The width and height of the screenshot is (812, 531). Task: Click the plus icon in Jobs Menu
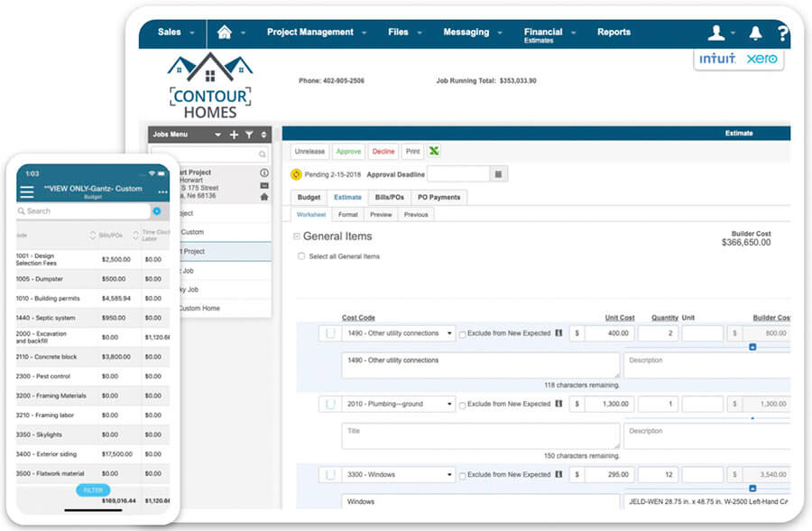(x=234, y=135)
